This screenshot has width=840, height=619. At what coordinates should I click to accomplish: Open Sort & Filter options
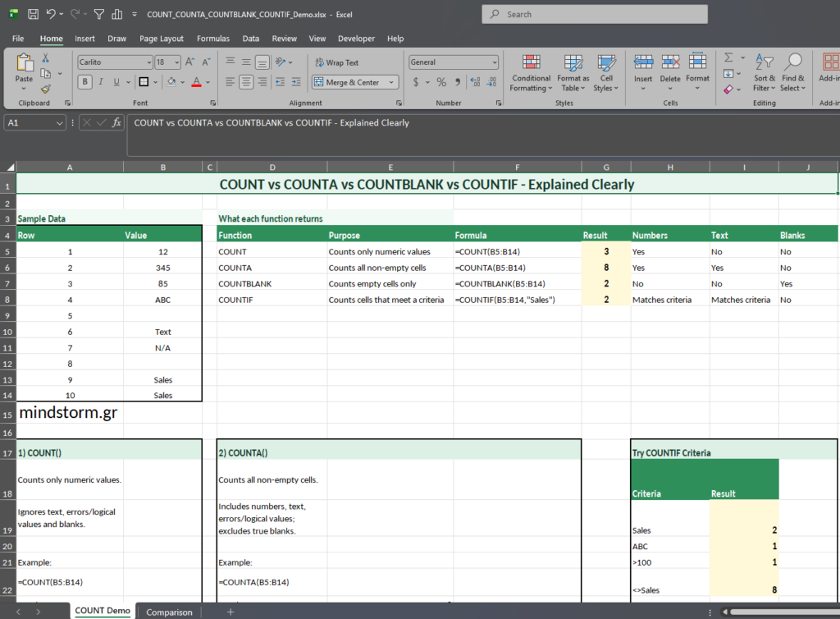click(x=764, y=73)
